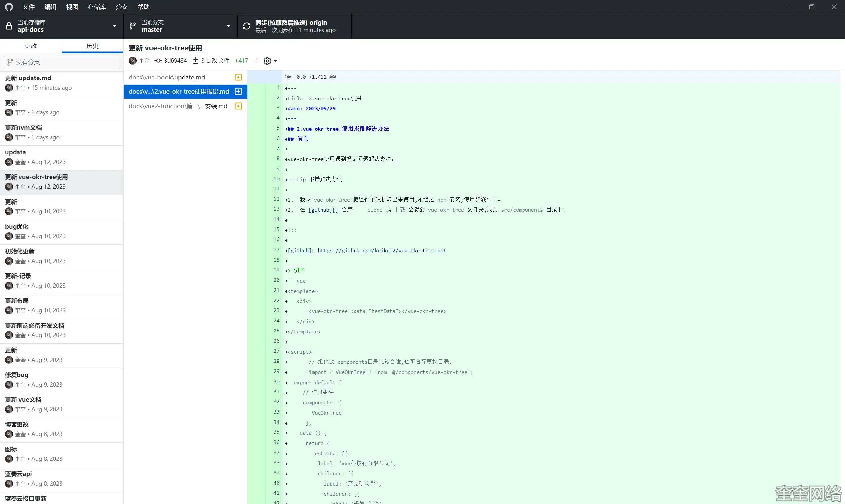Click the sync arrows icon
845x504 pixels.
coord(247,26)
